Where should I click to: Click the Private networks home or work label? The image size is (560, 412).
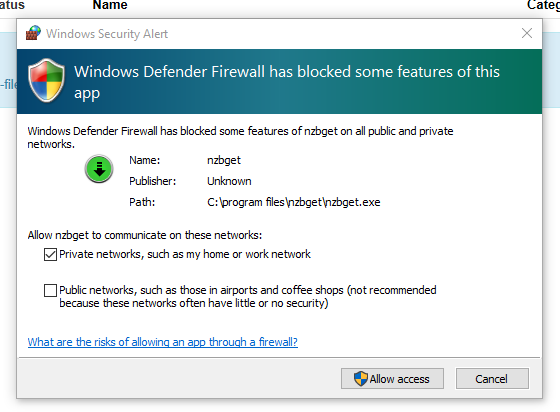click(x=185, y=254)
